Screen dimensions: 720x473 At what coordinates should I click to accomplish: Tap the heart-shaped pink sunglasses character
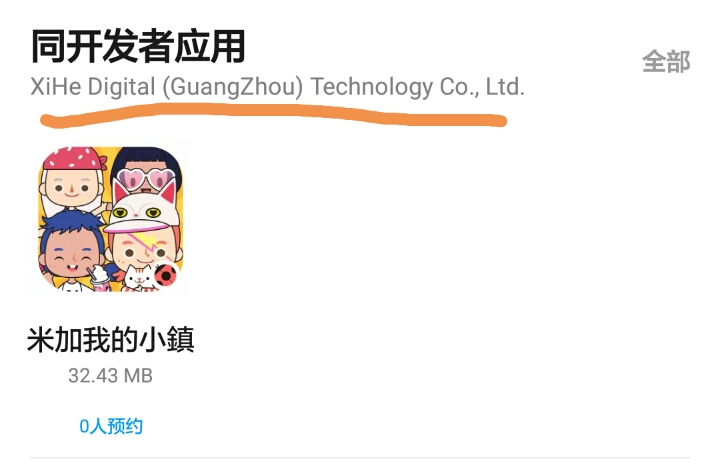(x=146, y=172)
